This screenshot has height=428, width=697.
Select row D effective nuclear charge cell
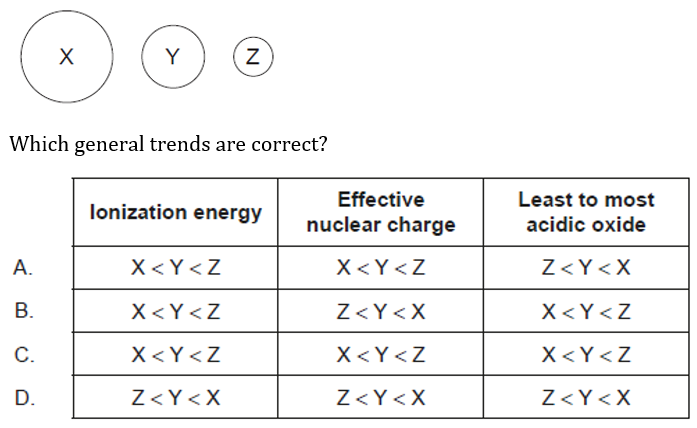381,397
